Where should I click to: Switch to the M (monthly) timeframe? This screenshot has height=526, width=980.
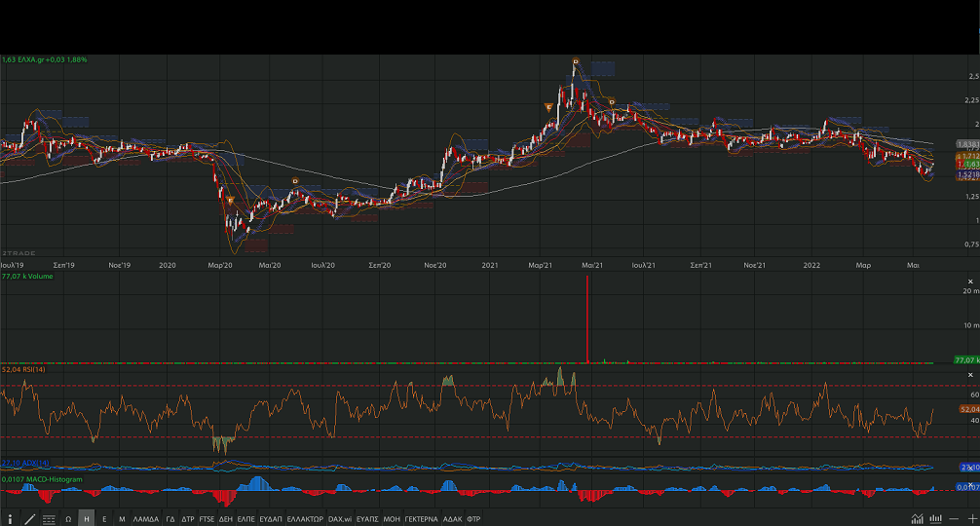click(x=122, y=519)
